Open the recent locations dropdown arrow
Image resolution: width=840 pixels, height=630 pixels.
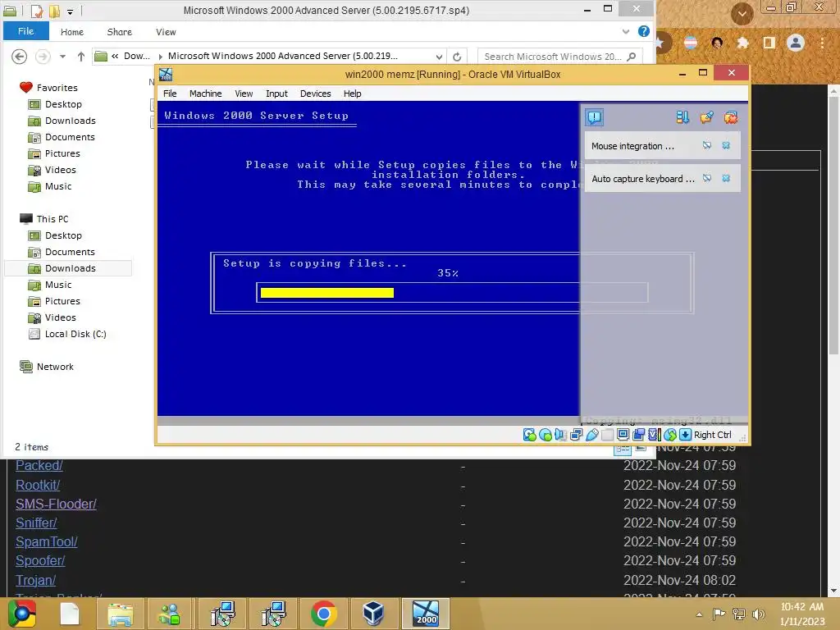point(62,57)
